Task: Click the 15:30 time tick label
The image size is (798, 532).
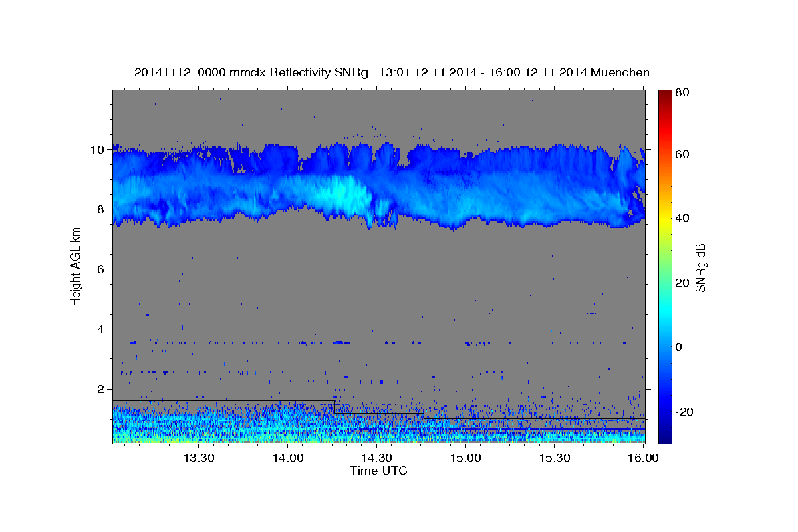Action: [x=555, y=458]
